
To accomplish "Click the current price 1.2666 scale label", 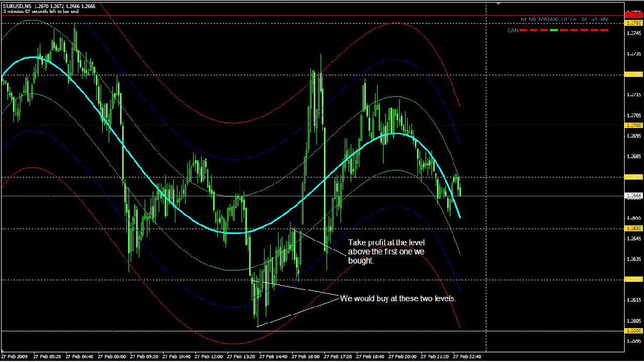I will point(634,196).
